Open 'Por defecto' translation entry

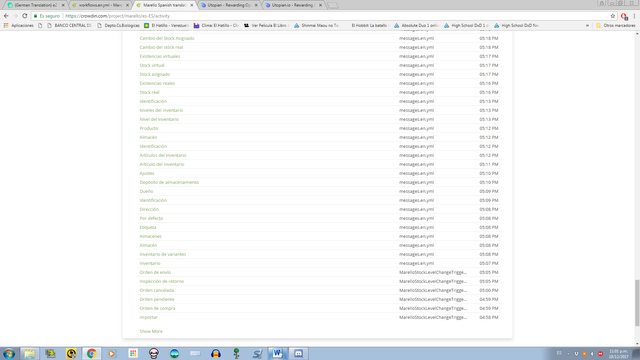coord(151,218)
